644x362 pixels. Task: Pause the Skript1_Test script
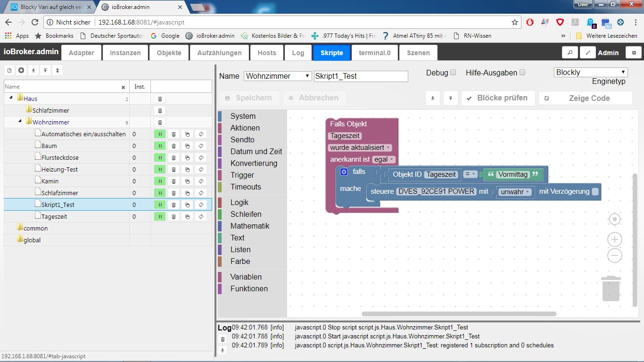coord(160,205)
